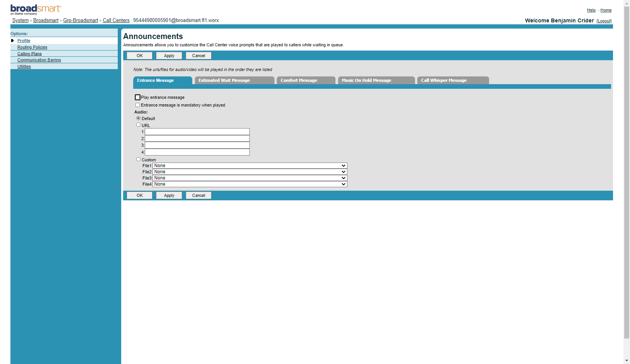Click the Logout link
The width and height of the screenshot is (630, 364).
(x=604, y=21)
